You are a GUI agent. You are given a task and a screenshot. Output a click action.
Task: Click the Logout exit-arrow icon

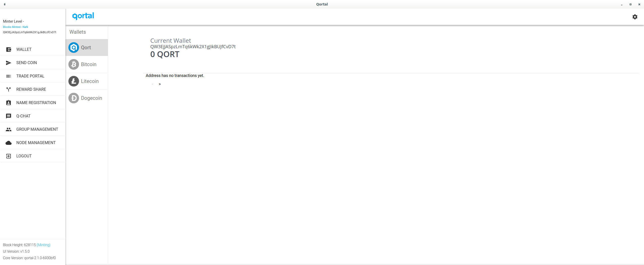pos(9,156)
